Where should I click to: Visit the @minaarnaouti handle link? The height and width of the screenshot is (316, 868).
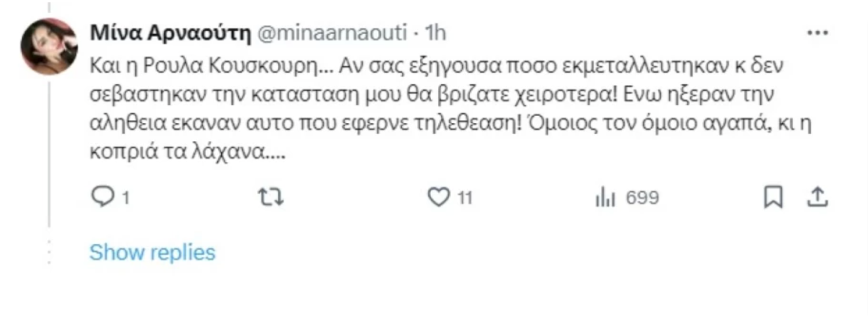332,33
